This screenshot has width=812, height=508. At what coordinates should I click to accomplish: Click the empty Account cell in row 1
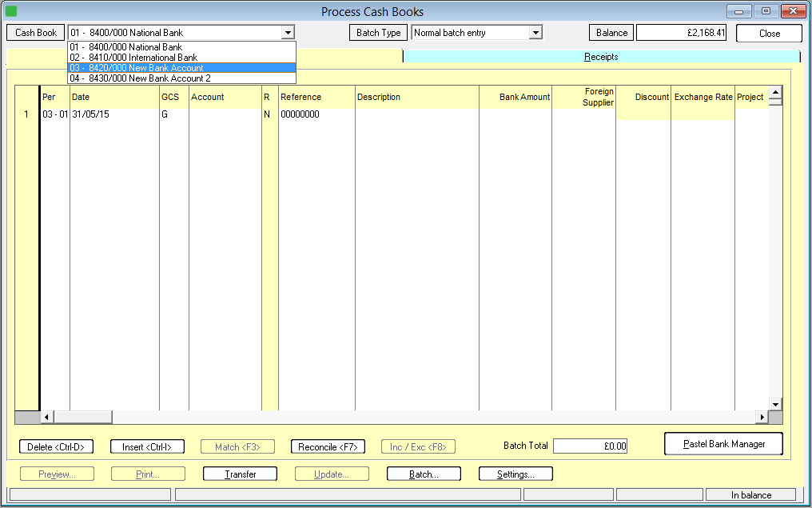pyautogui.click(x=225, y=114)
